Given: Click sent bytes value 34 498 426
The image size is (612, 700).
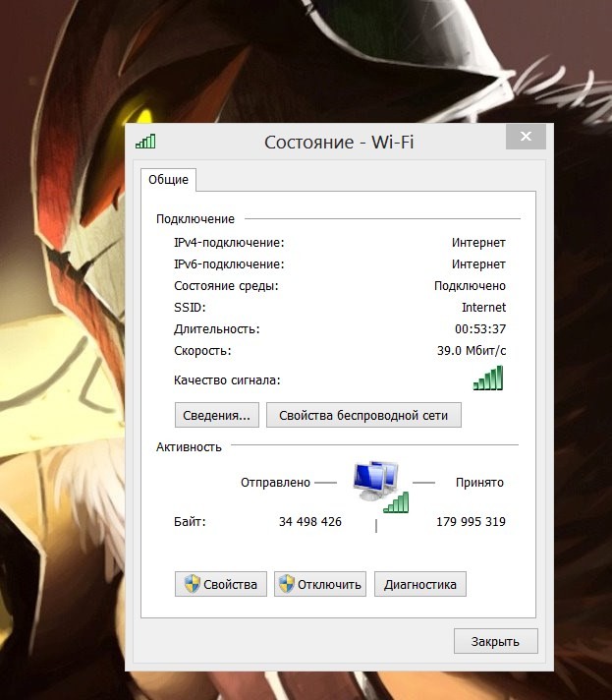Looking at the screenshot, I should pyautogui.click(x=310, y=521).
